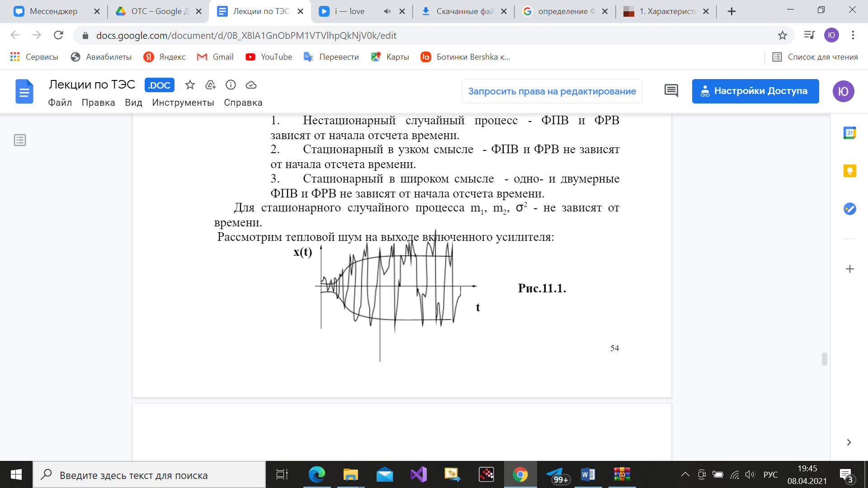Open the Chrome menu three dots

point(853,35)
